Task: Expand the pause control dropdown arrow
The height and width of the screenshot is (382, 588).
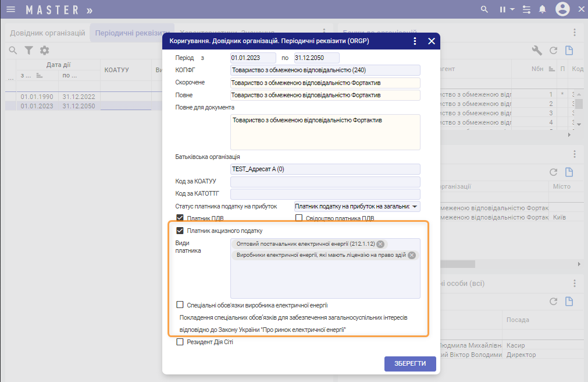Action: [512, 9]
